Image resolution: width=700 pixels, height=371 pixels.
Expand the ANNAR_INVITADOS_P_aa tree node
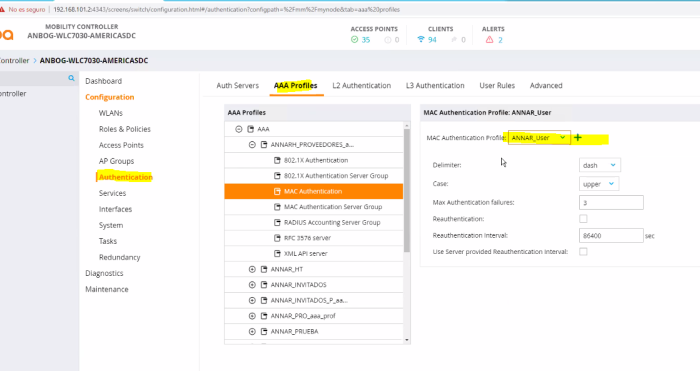coord(252,300)
